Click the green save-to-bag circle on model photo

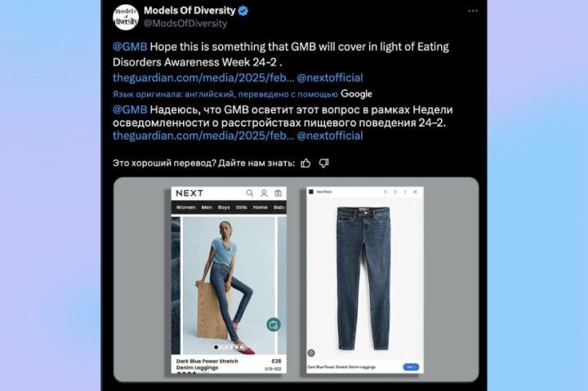[x=274, y=324]
